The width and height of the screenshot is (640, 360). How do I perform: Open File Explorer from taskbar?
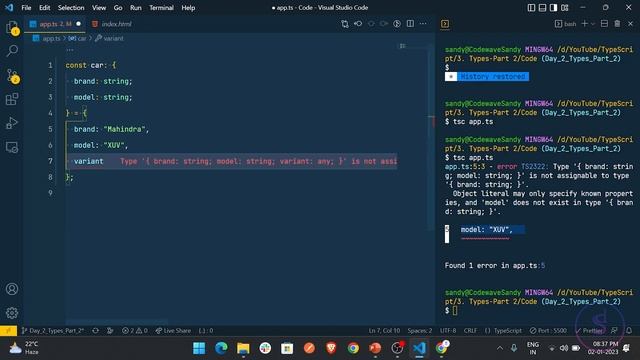pos(243,348)
